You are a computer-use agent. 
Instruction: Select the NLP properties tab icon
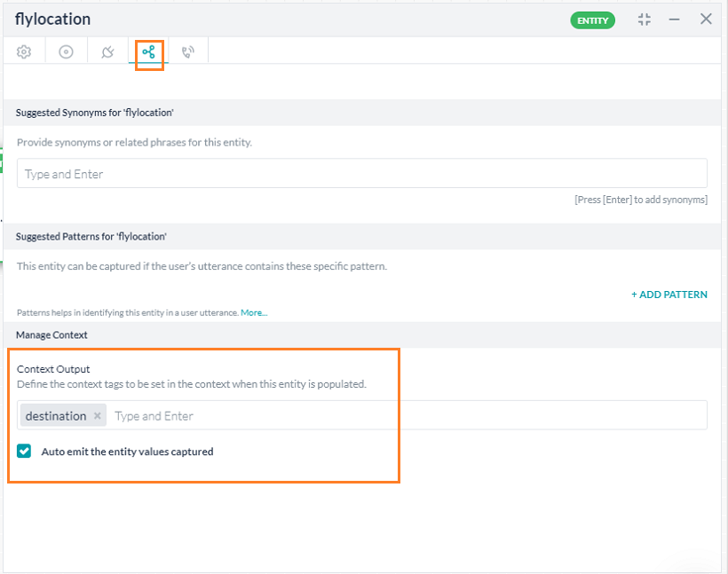[x=148, y=52]
